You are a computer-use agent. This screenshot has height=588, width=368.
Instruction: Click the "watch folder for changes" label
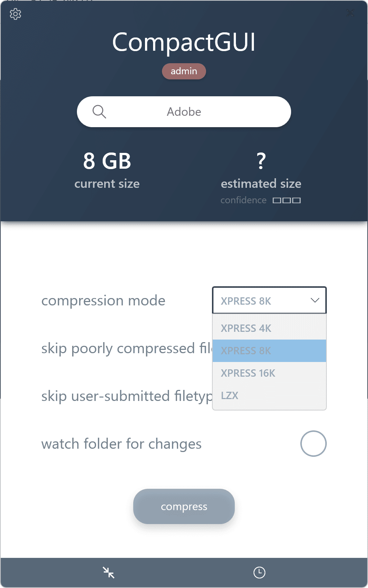tap(121, 444)
